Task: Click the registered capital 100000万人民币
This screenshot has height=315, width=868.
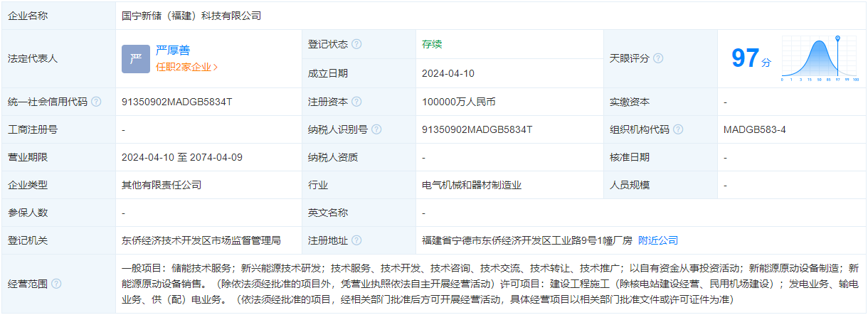Action: (x=458, y=102)
